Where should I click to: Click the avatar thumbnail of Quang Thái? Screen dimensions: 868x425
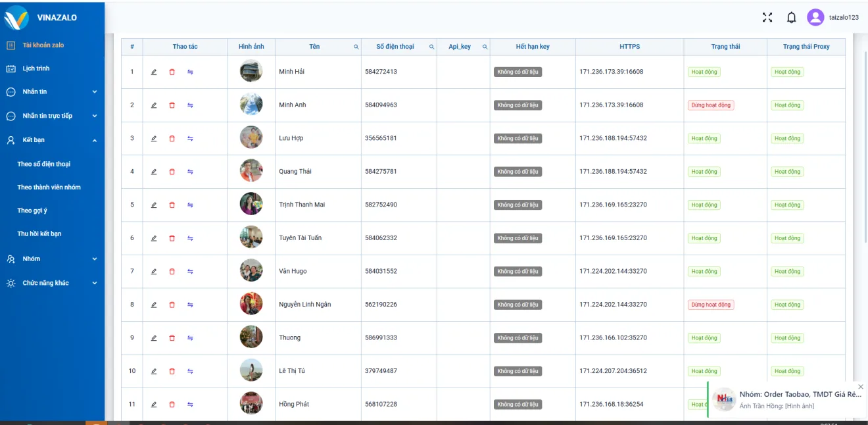[251, 171]
